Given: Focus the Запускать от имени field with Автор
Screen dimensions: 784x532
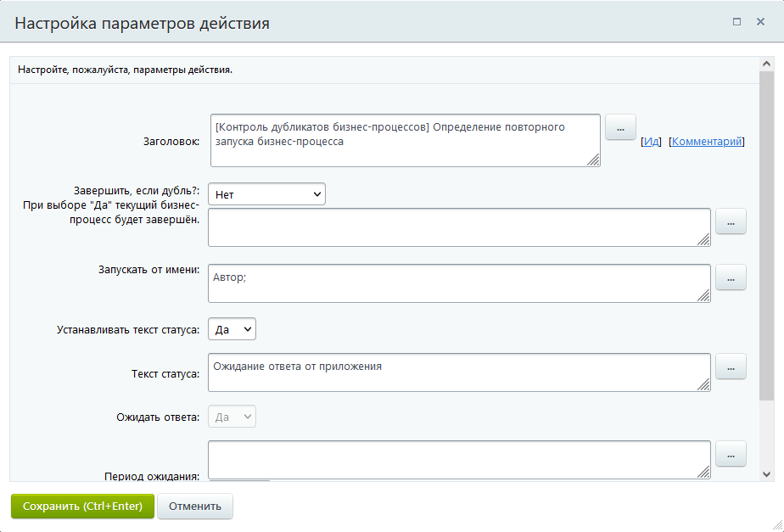Looking at the screenshot, I should pyautogui.click(x=458, y=283).
